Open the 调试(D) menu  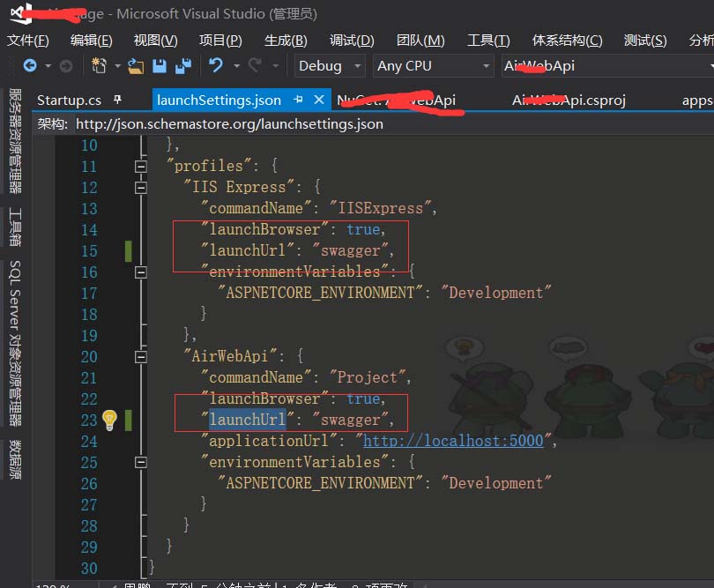pos(352,41)
